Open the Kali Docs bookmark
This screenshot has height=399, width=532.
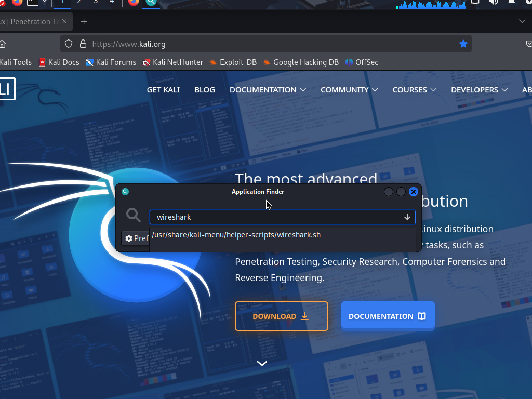tap(59, 62)
